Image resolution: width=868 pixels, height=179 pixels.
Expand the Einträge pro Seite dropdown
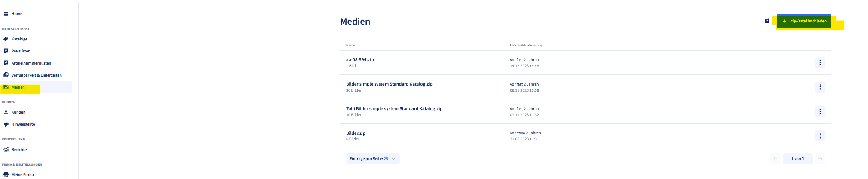(373, 159)
